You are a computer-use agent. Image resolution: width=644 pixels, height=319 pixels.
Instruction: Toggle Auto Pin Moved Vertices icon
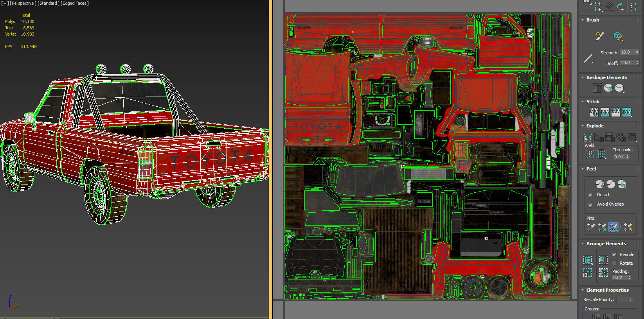(x=613, y=227)
